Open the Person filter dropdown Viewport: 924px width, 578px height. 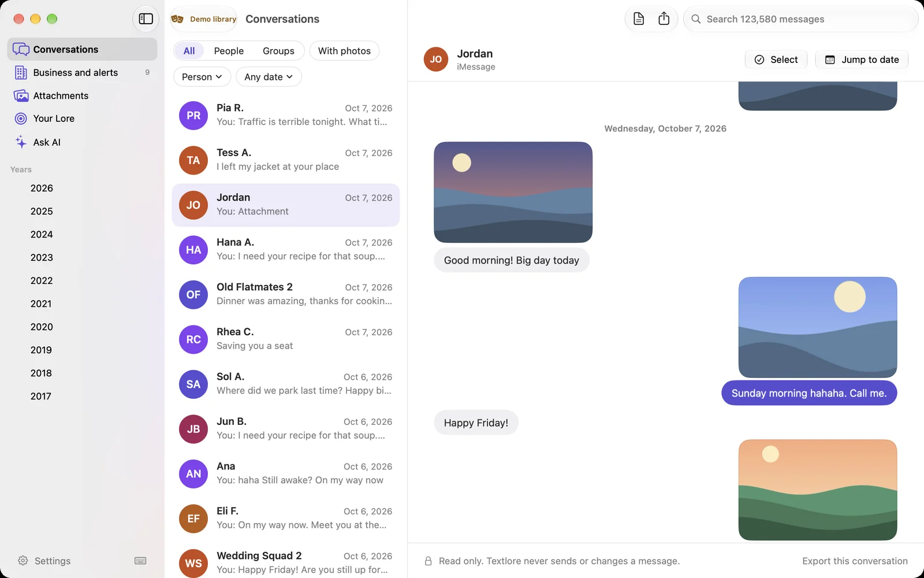click(202, 77)
